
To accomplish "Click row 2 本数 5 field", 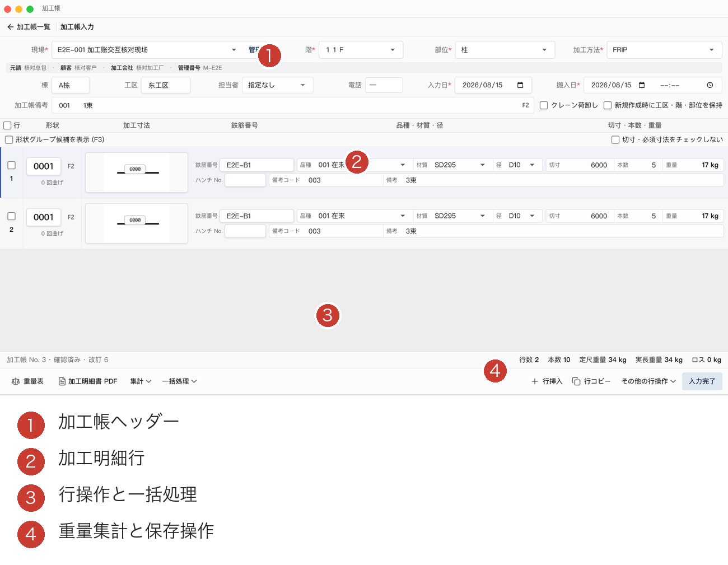I will pyautogui.click(x=637, y=216).
